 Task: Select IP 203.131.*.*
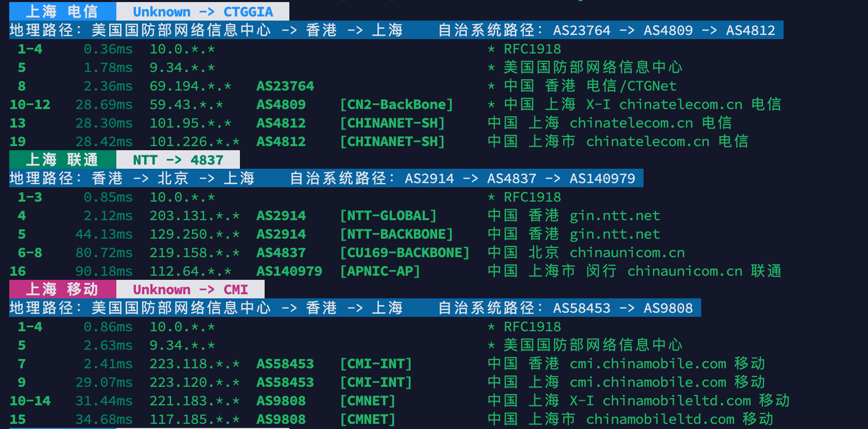[195, 215]
